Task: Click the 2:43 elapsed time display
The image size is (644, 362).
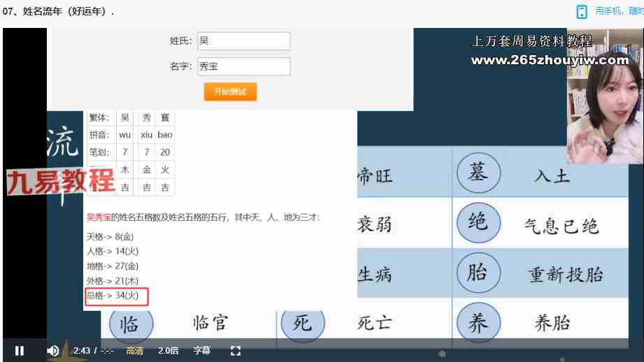Action: (82, 350)
